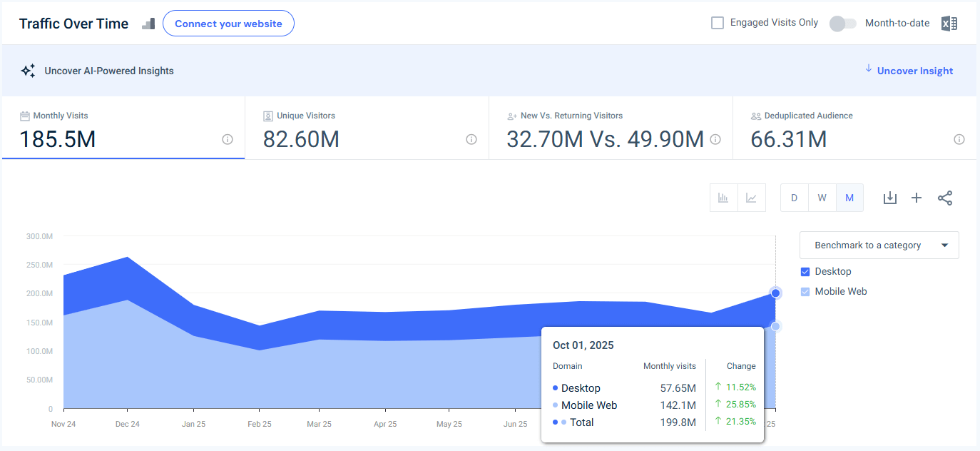Switch to Daily granularity
The height and width of the screenshot is (451, 980).
[x=794, y=198]
